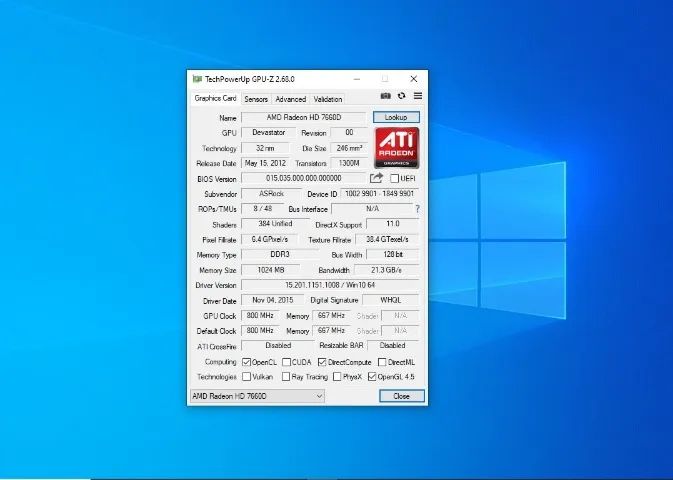The image size is (673, 480).
Task: Click the GPU Clock value 800 MHz
Action: coord(260,316)
